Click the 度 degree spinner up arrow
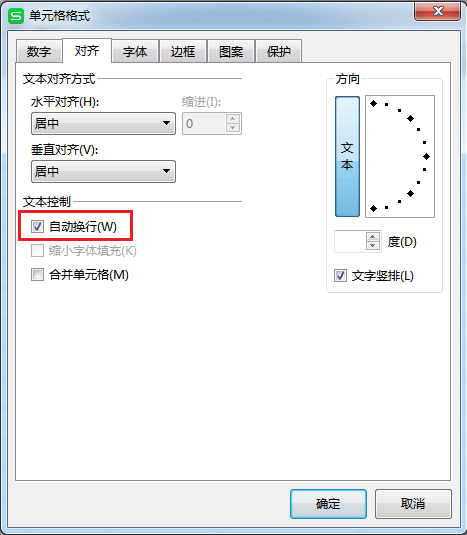Screen dimensions: 467x535 pos(373,237)
